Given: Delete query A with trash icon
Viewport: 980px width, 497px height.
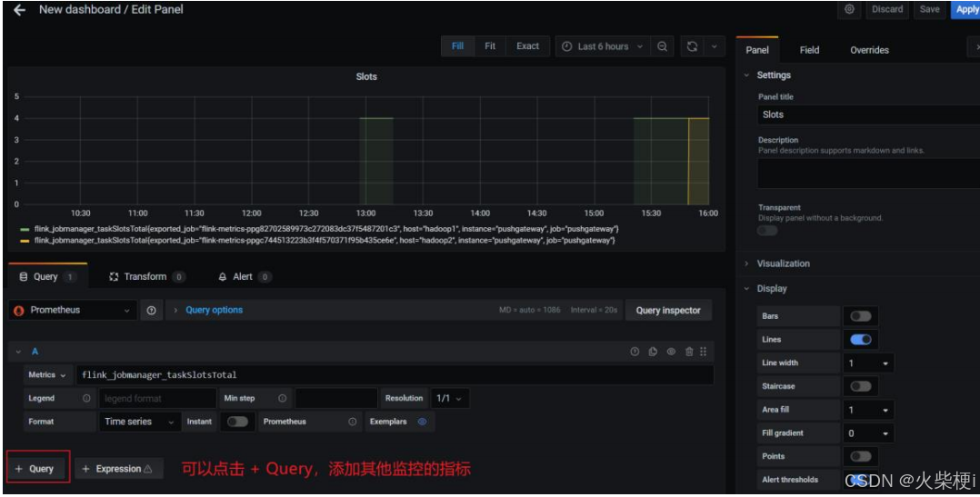Looking at the screenshot, I should [689, 353].
